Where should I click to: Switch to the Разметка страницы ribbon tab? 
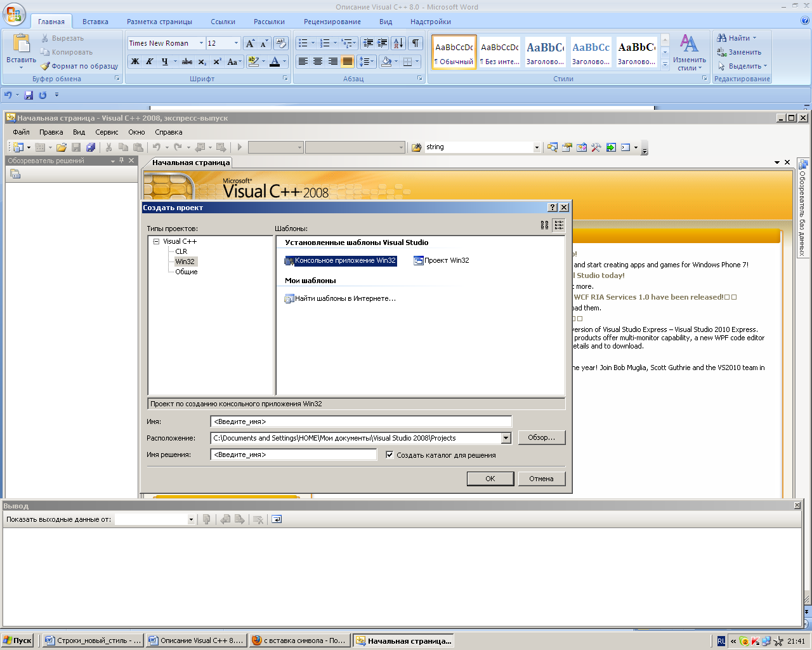[159, 22]
